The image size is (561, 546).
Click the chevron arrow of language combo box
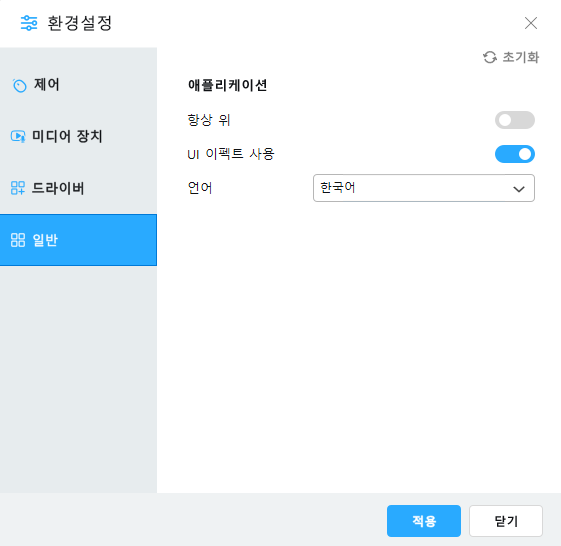[x=519, y=189]
